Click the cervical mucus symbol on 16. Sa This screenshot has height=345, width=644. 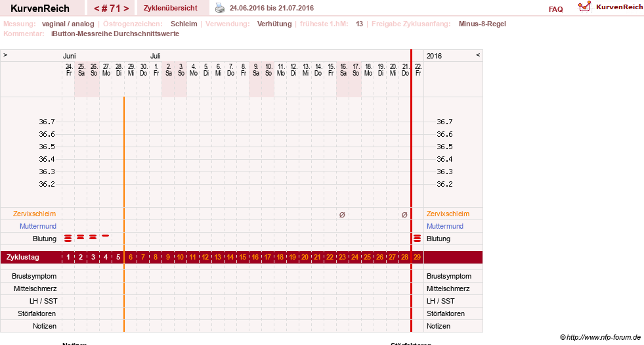[x=342, y=215]
